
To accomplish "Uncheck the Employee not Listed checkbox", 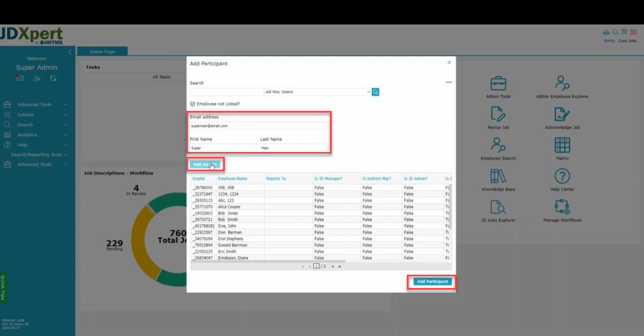I will click(193, 104).
